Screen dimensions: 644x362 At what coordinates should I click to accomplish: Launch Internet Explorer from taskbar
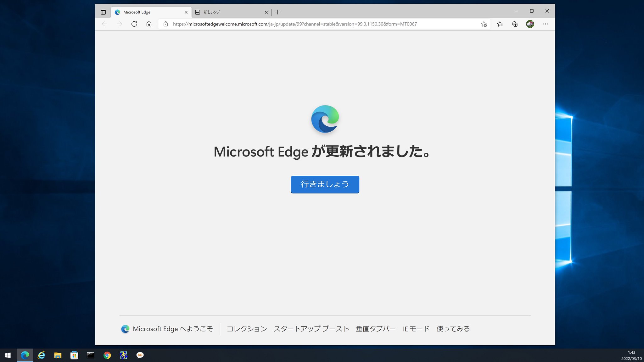pyautogui.click(x=41, y=355)
